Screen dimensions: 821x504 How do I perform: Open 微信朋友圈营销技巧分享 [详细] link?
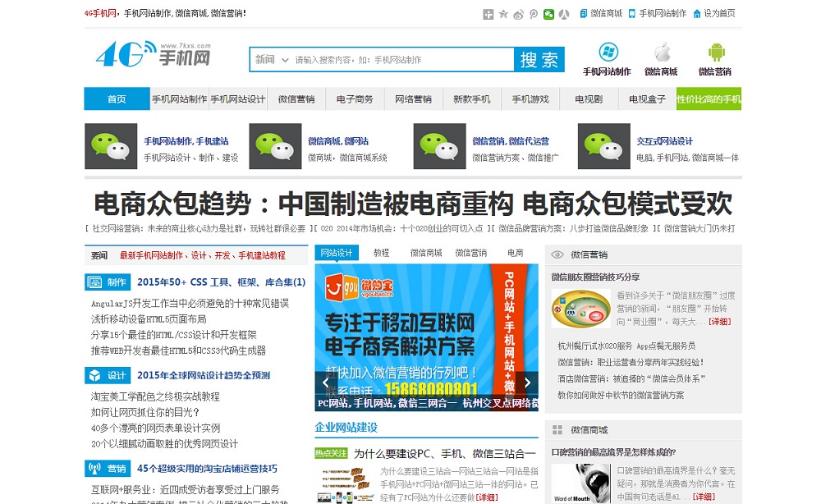(719, 322)
